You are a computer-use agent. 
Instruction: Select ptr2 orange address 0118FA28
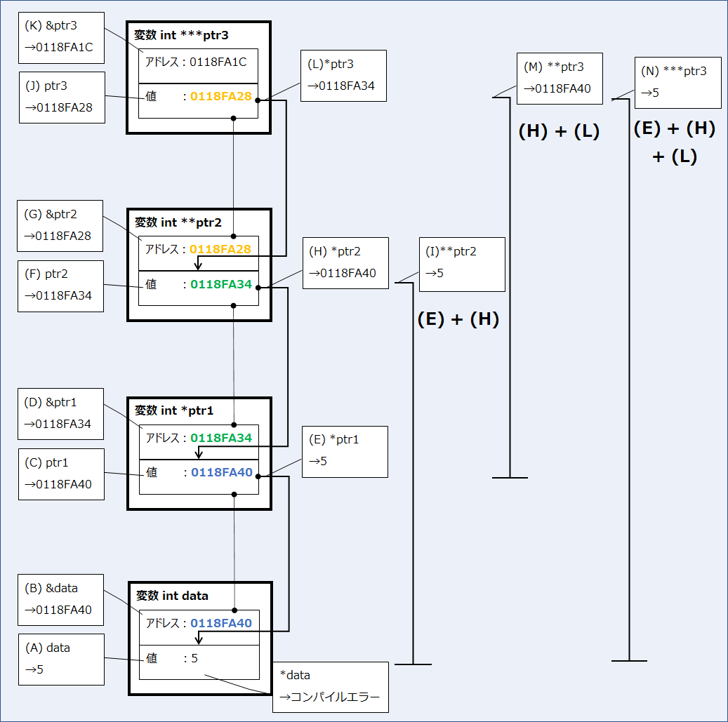220,249
